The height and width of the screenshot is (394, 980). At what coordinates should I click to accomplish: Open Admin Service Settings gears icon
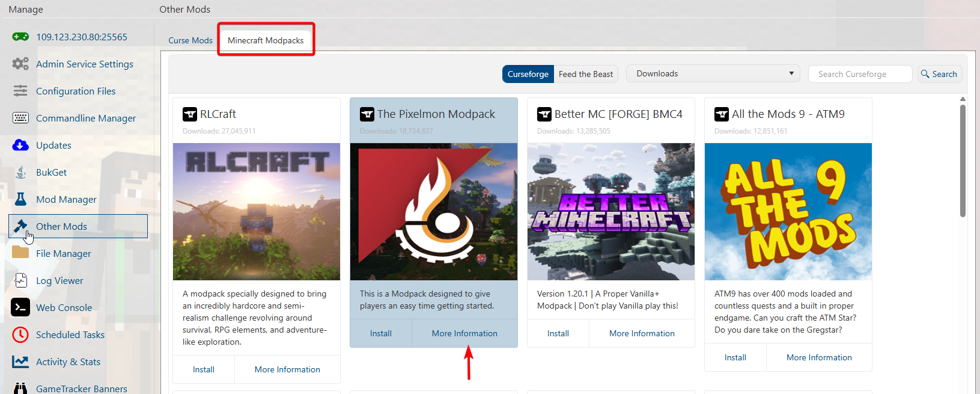(20, 64)
